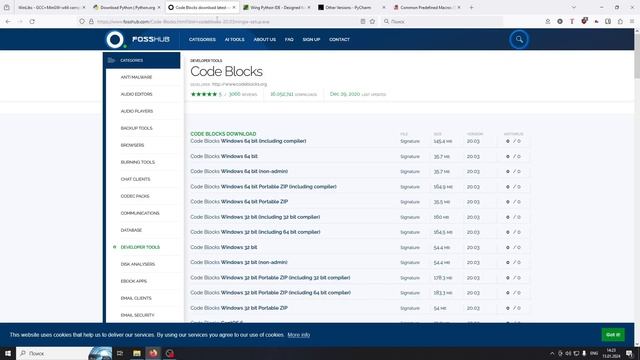
Task: Download Windows 32 bit (including 32 bit compiler)
Action: pos(255,217)
